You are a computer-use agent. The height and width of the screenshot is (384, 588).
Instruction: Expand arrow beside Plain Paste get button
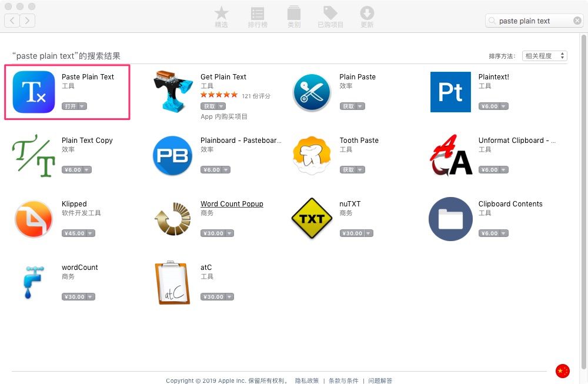coord(360,106)
